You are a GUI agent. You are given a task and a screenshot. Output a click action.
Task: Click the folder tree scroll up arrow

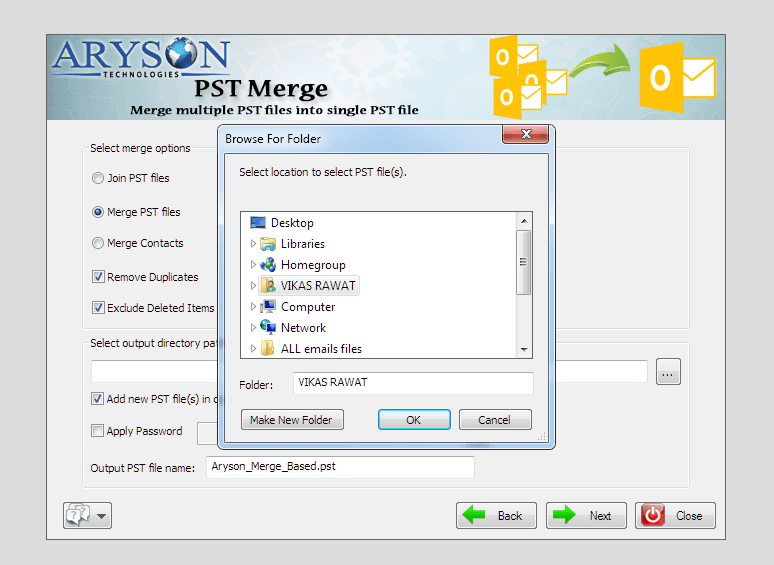coord(524,221)
